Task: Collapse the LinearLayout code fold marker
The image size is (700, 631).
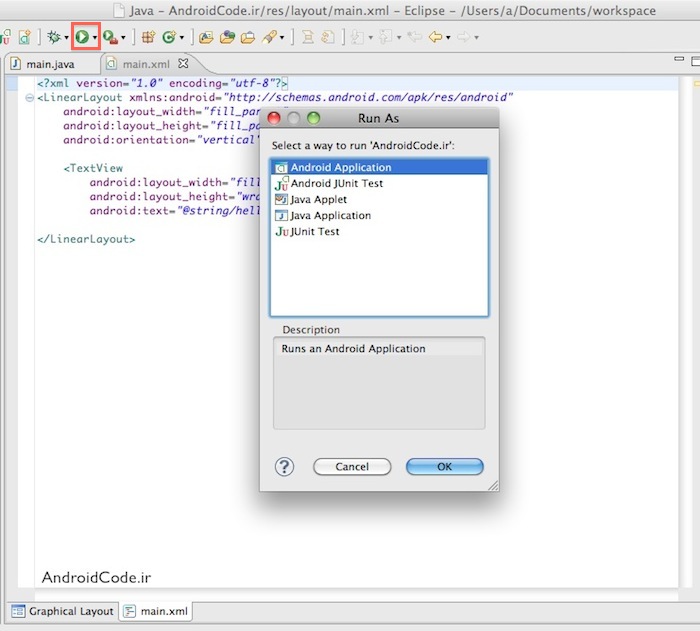Action: pos(29,98)
